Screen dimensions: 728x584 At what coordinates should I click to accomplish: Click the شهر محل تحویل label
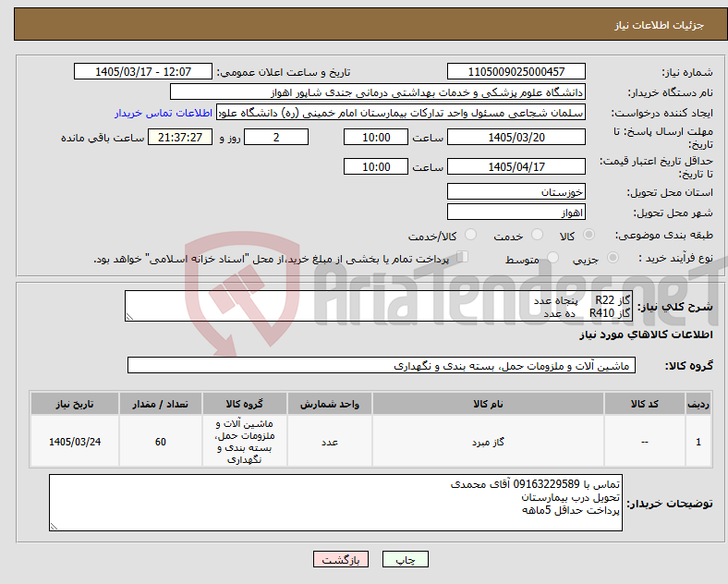pos(673,213)
